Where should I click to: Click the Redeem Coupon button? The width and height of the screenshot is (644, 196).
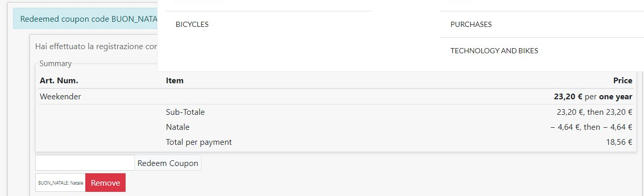click(x=168, y=163)
